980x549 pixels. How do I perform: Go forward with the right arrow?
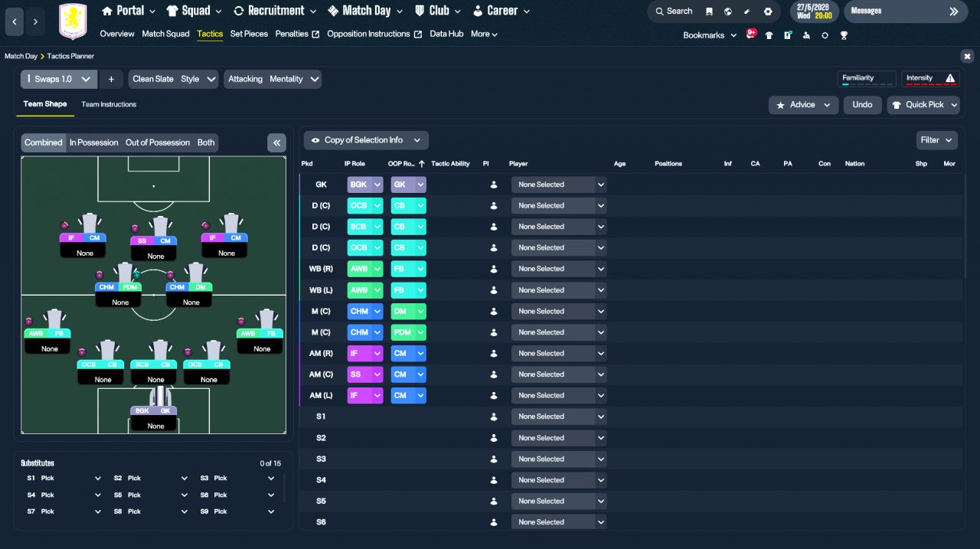(35, 22)
